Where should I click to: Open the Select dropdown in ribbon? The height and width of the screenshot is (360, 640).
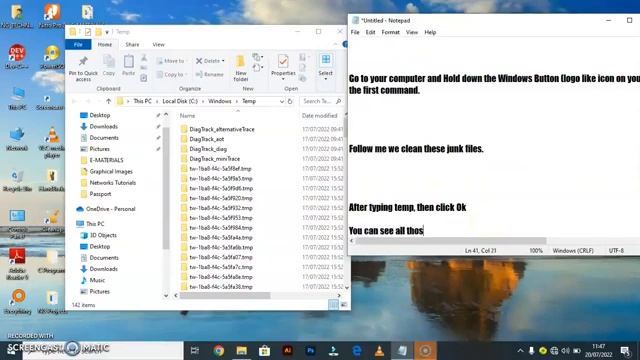click(325, 66)
